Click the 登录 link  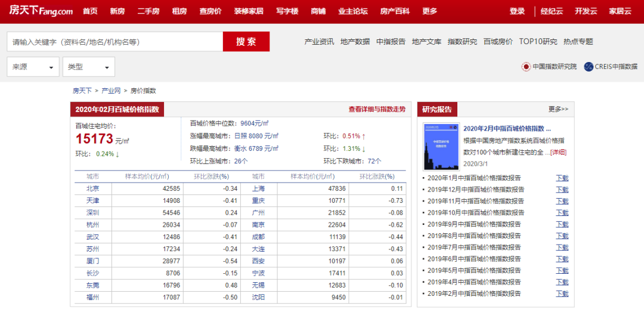pos(517,11)
